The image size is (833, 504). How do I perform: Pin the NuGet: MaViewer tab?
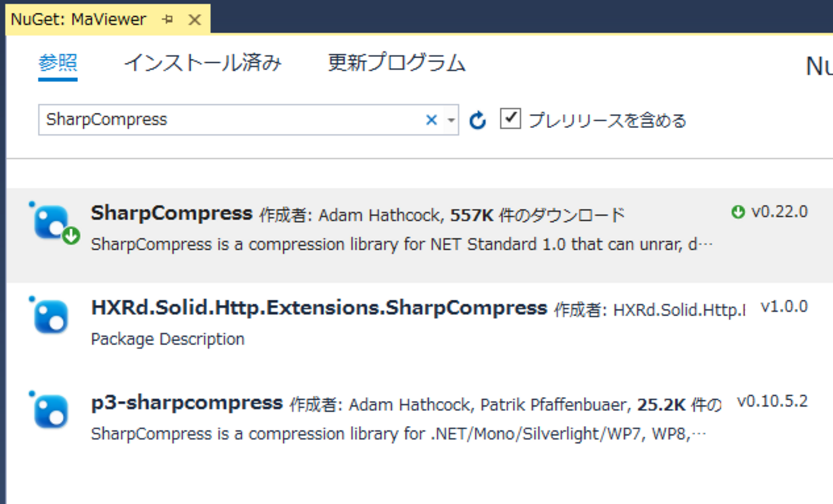tap(169, 20)
